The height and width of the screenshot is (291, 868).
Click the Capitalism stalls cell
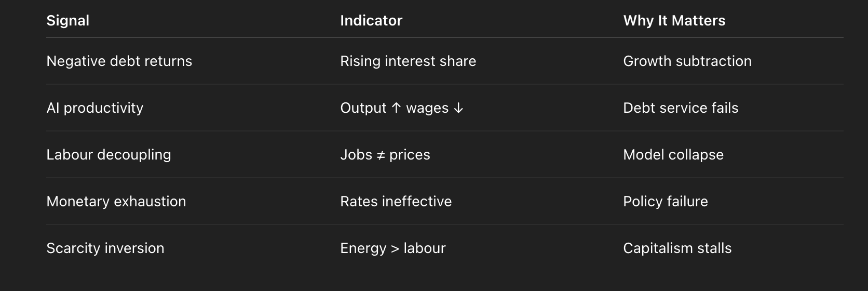coord(677,248)
